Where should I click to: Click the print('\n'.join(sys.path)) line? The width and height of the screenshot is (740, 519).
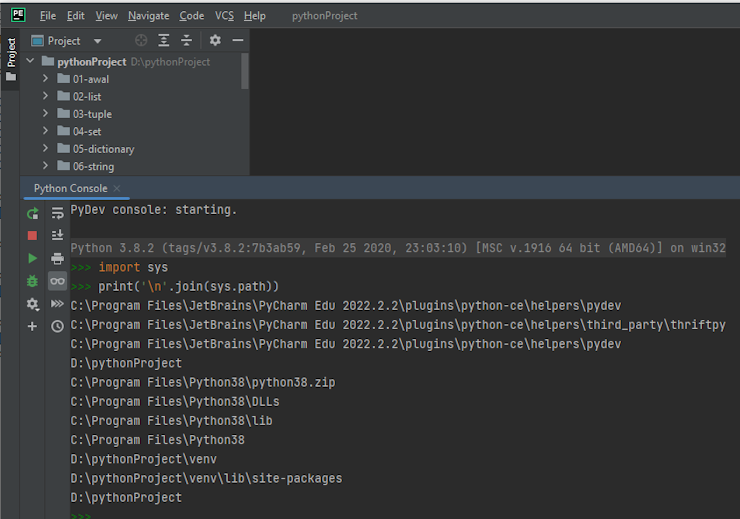click(x=188, y=286)
